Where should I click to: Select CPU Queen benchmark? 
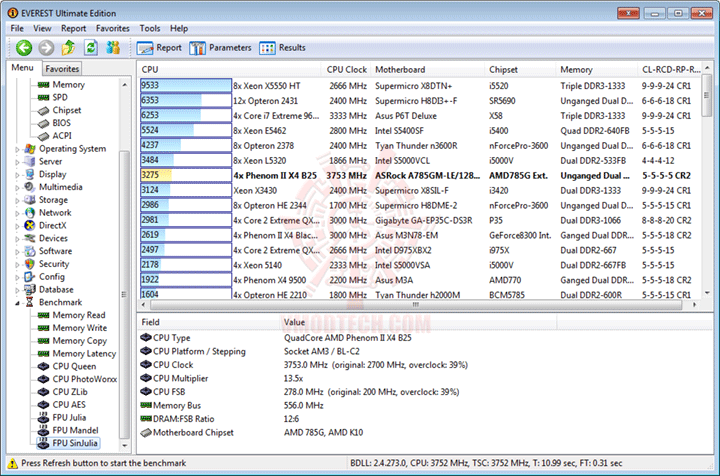pos(74,366)
